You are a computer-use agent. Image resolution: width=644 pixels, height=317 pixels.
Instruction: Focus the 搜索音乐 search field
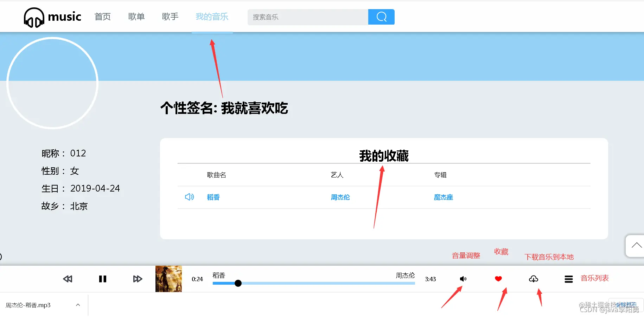coord(308,17)
